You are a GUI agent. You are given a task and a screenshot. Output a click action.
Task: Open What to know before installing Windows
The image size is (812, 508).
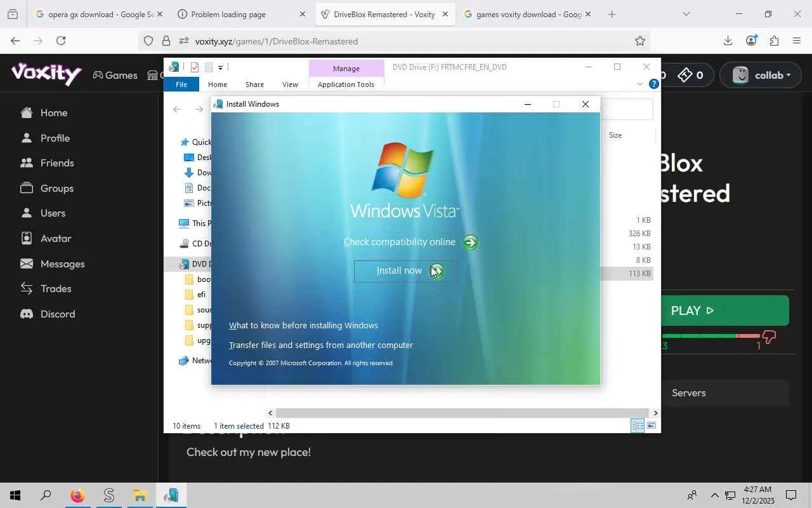tap(303, 325)
